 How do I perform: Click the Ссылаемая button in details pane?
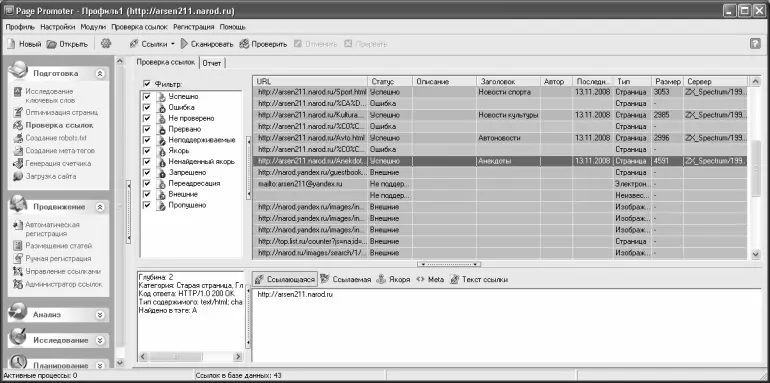[345, 279]
